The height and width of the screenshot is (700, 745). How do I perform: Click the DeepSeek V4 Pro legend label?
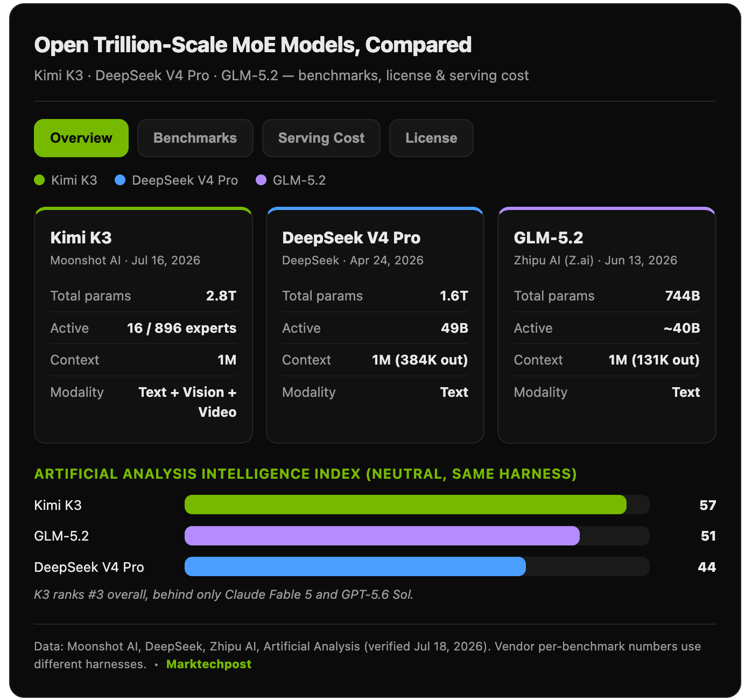click(x=185, y=180)
